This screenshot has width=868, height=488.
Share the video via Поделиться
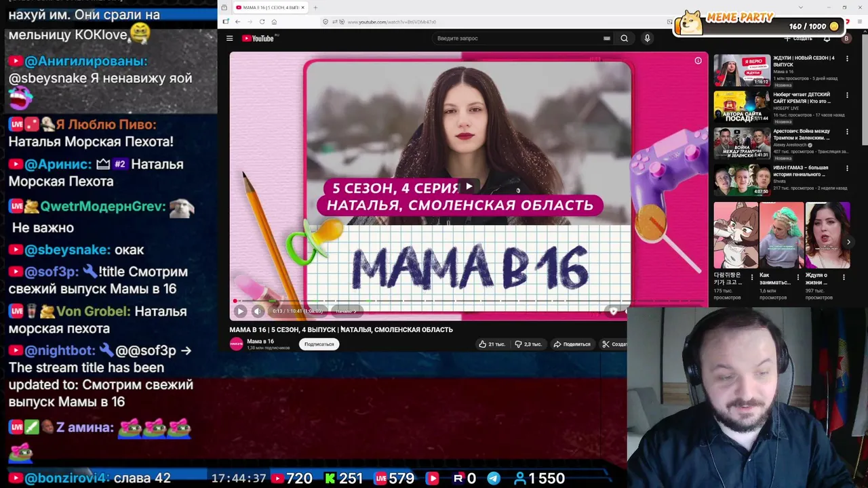(572, 344)
